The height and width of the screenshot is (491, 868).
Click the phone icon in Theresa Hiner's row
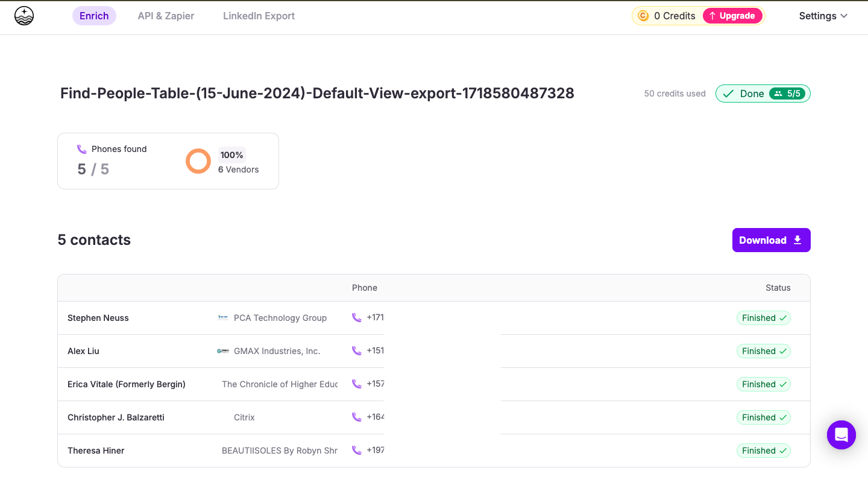tap(357, 451)
